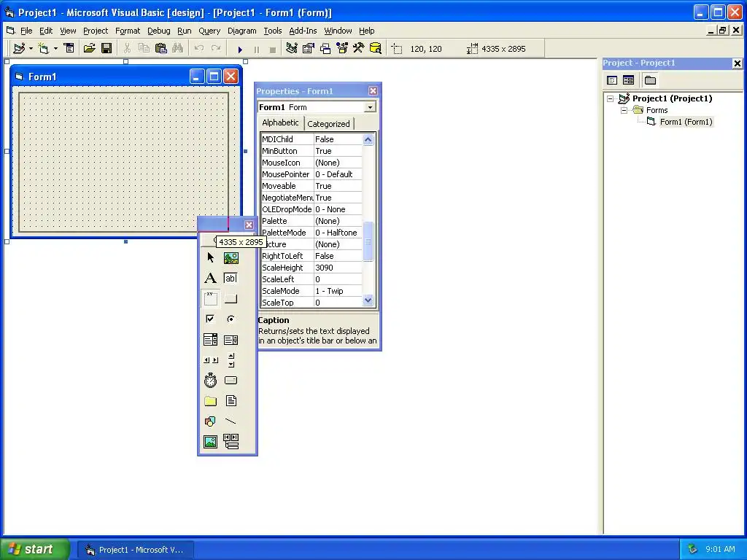Switch to the Alphabetic properties tab
Image resolution: width=747 pixels, height=560 pixels.
(280, 122)
